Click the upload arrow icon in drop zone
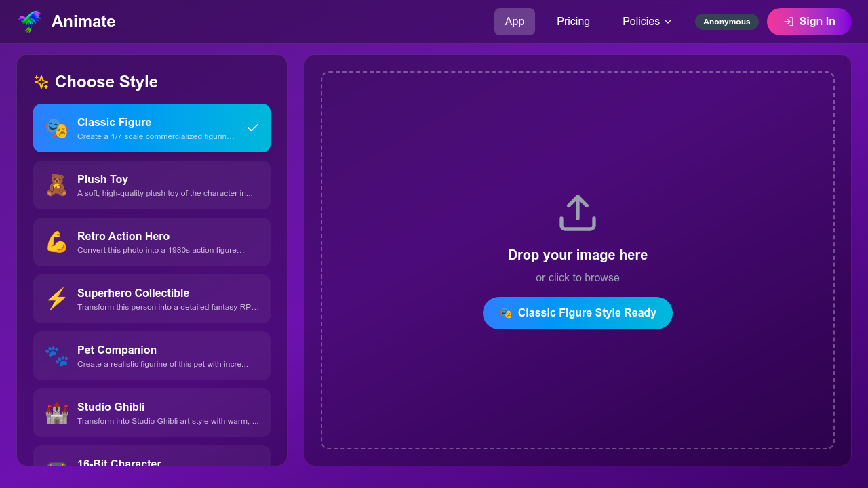Image resolution: width=868 pixels, height=488 pixels. pyautogui.click(x=577, y=212)
